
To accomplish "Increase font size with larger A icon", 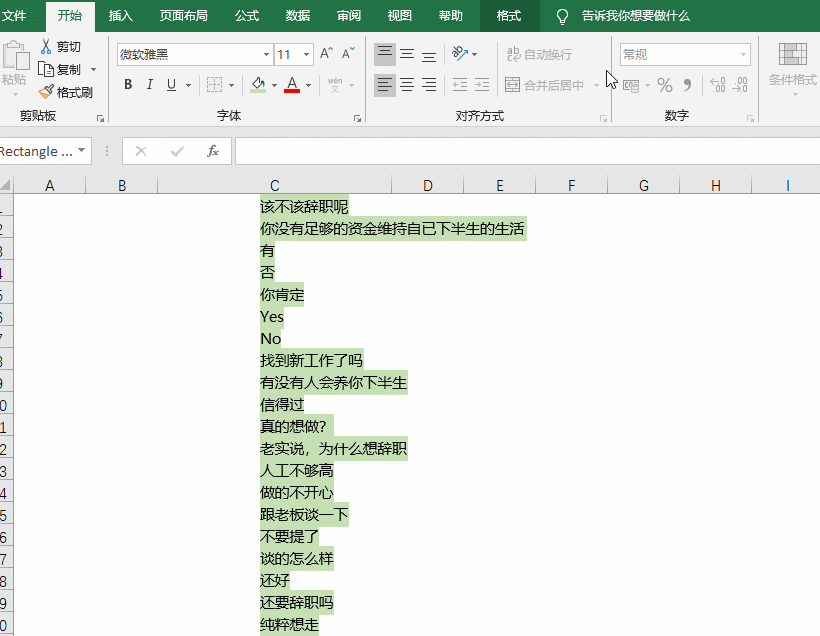I will pos(326,53).
